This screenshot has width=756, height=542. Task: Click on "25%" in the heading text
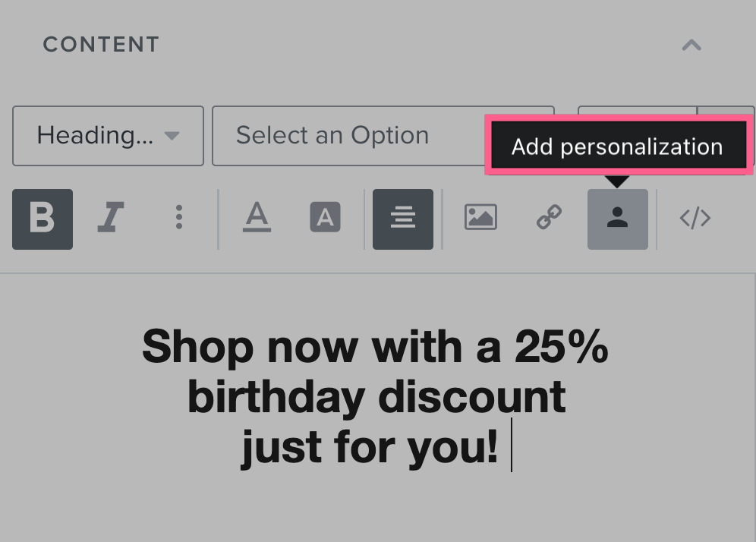pyautogui.click(x=562, y=347)
